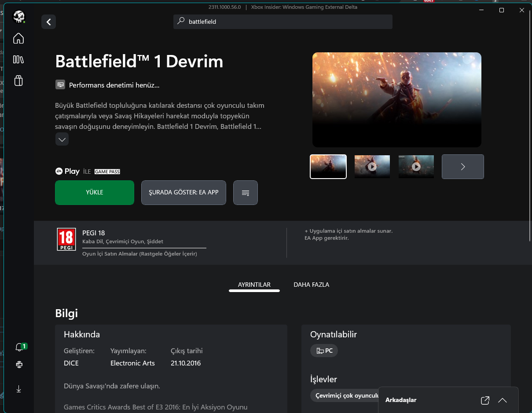
Task: Click release date 21.10.2016
Action: (x=186, y=363)
